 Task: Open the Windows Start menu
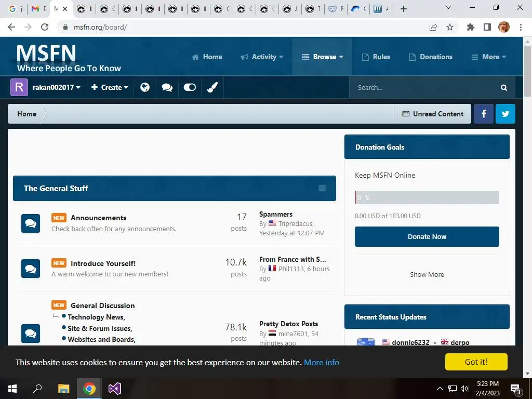12,389
